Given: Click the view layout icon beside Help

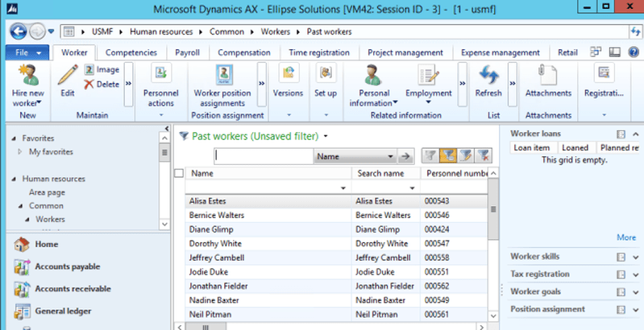Looking at the screenshot, I should pyautogui.click(x=615, y=52).
